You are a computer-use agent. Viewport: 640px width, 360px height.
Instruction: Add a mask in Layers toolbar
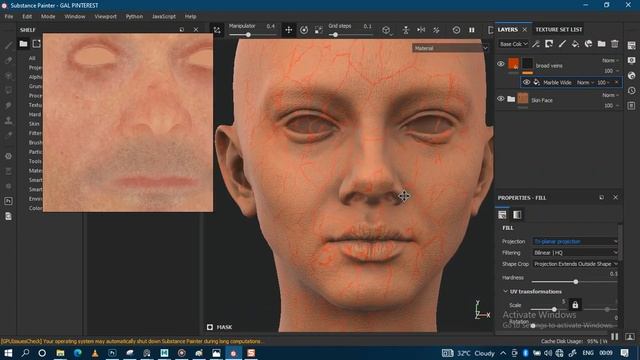click(x=549, y=44)
